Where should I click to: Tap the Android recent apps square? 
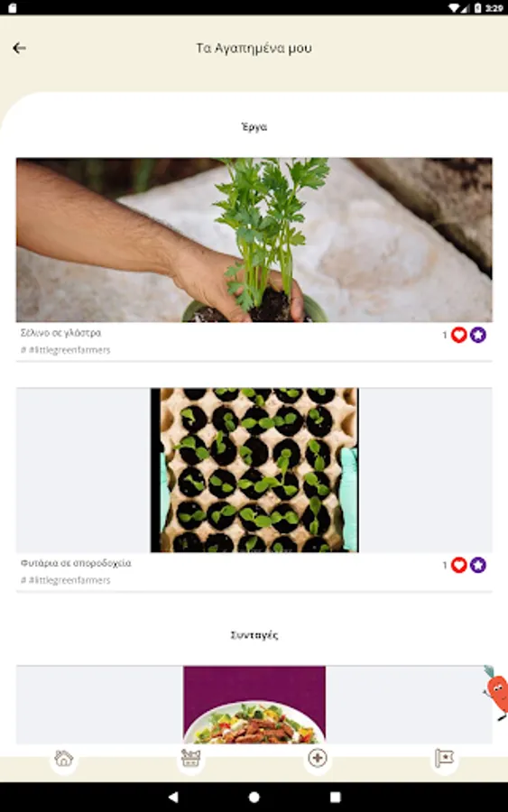335,797
